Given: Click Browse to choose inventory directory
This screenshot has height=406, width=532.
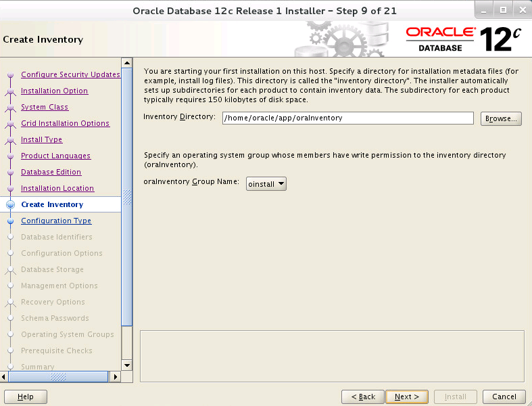Looking at the screenshot, I should point(501,118).
